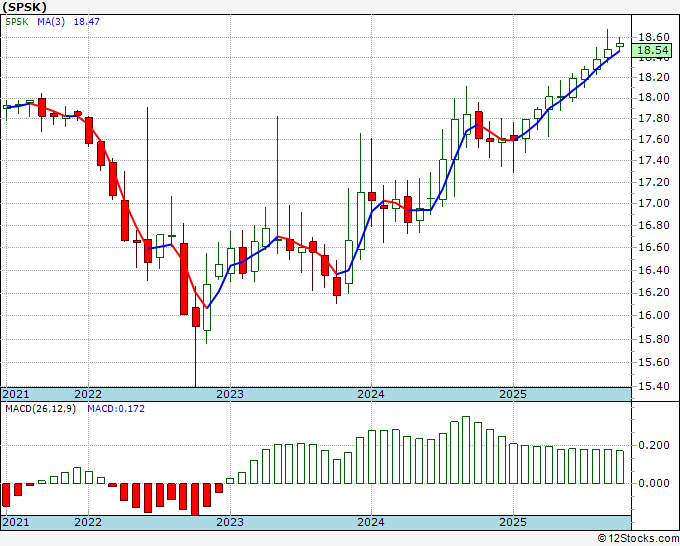Image resolution: width=680 pixels, height=546 pixels.
Task: Click the (SPSK) chart title
Action: click(x=24, y=7)
